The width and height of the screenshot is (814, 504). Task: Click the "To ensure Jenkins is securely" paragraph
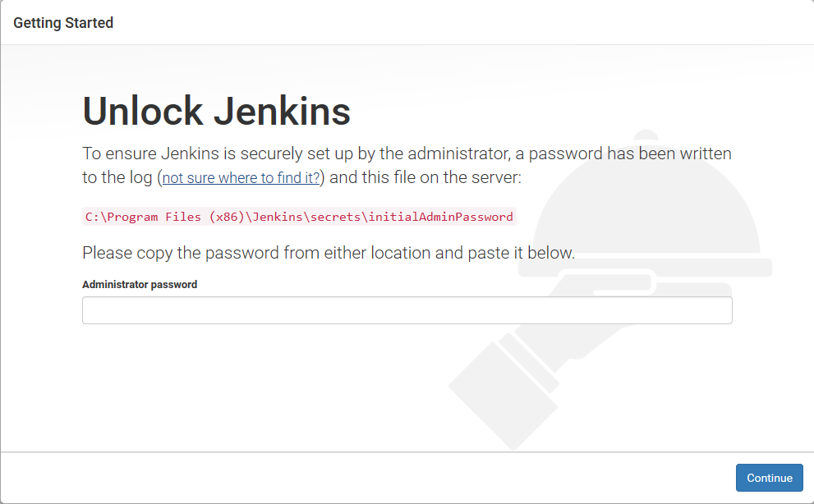[407, 153]
